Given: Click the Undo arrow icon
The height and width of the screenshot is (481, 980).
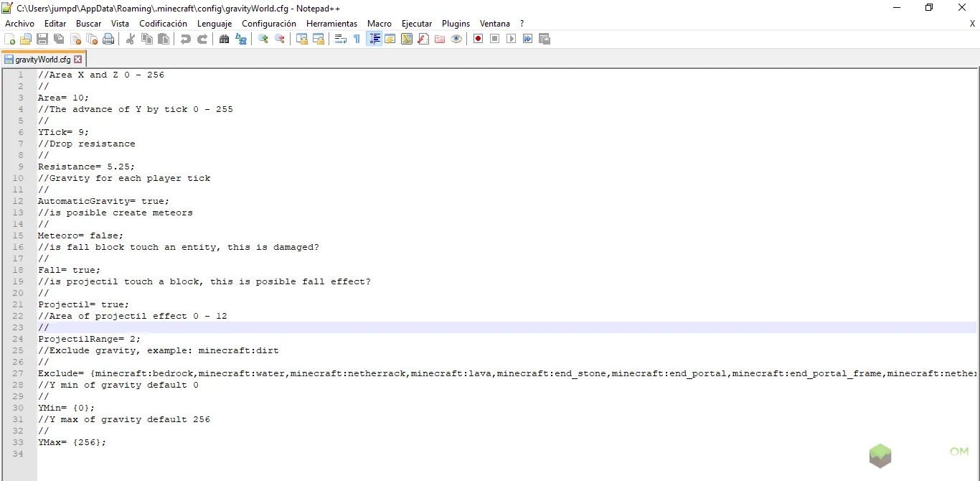Looking at the screenshot, I should pyautogui.click(x=186, y=39).
